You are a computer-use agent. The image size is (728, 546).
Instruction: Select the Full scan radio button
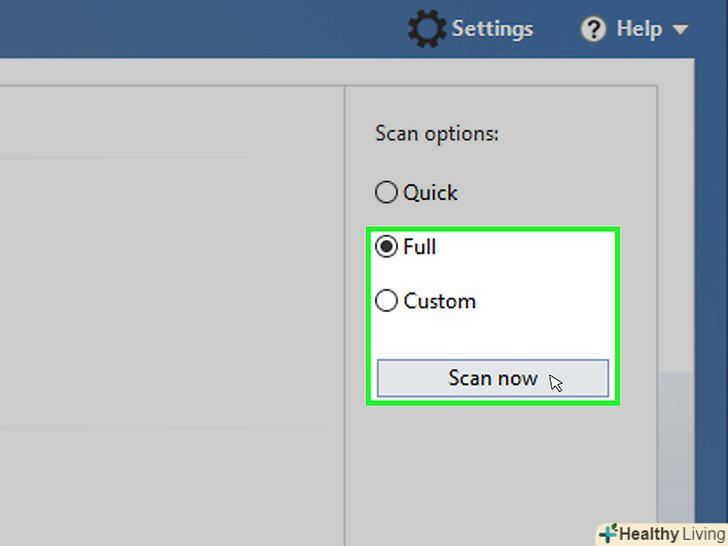click(386, 247)
